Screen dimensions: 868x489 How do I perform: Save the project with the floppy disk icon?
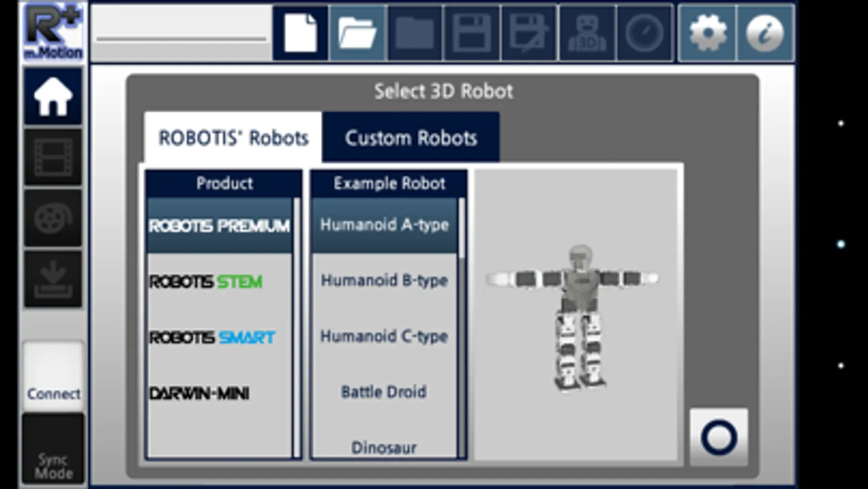point(472,33)
